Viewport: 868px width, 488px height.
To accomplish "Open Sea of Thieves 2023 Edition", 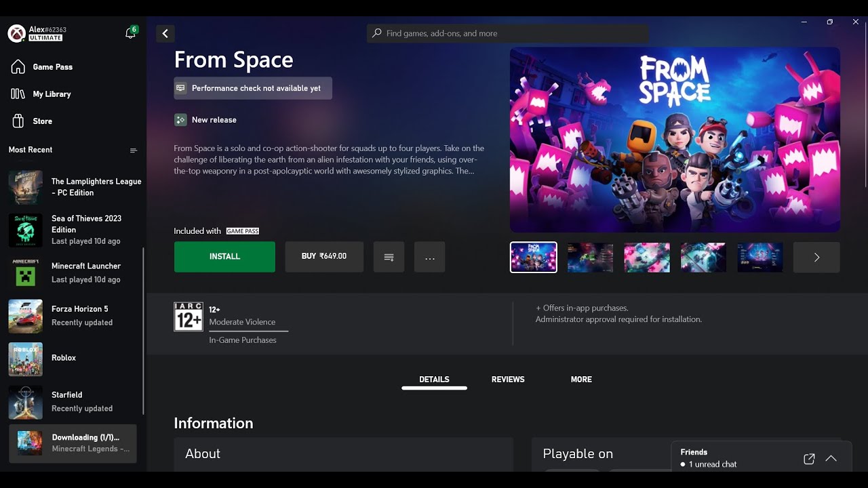I will pyautogui.click(x=74, y=230).
